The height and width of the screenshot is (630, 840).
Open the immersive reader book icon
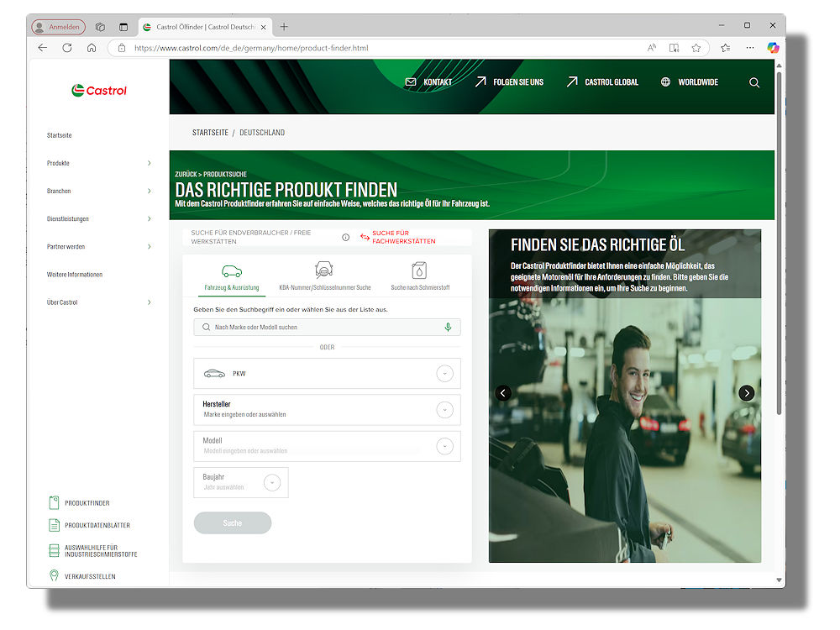674,48
